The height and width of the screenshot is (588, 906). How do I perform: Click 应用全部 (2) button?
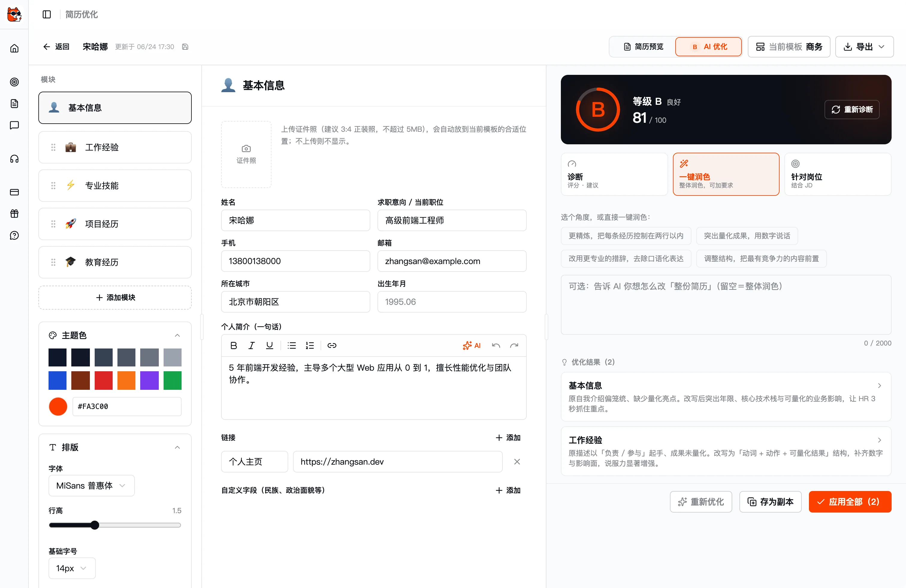850,502
